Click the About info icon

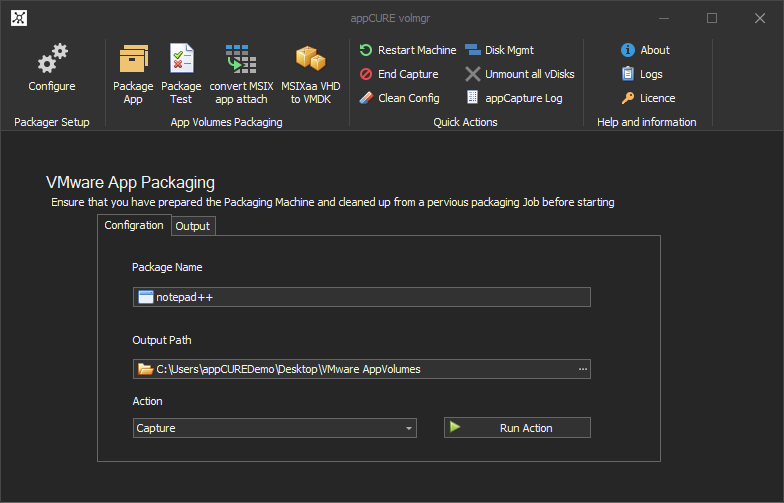point(628,50)
